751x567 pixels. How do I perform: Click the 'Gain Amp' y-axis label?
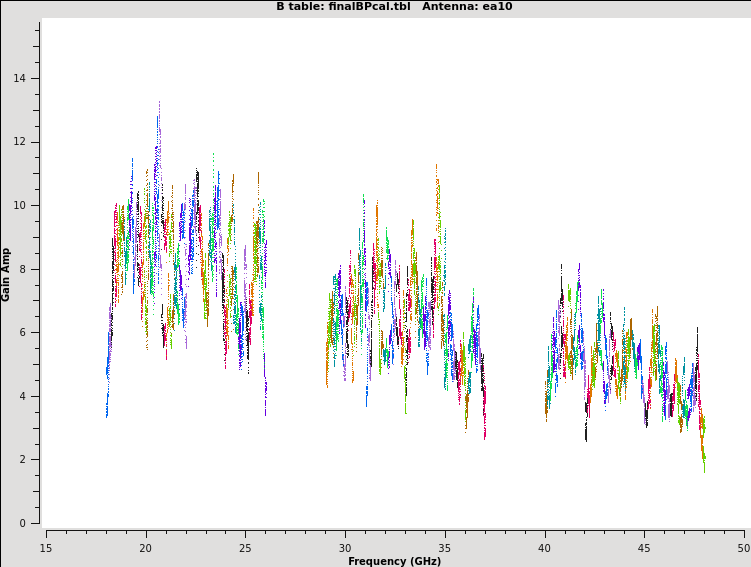click(x=6, y=274)
